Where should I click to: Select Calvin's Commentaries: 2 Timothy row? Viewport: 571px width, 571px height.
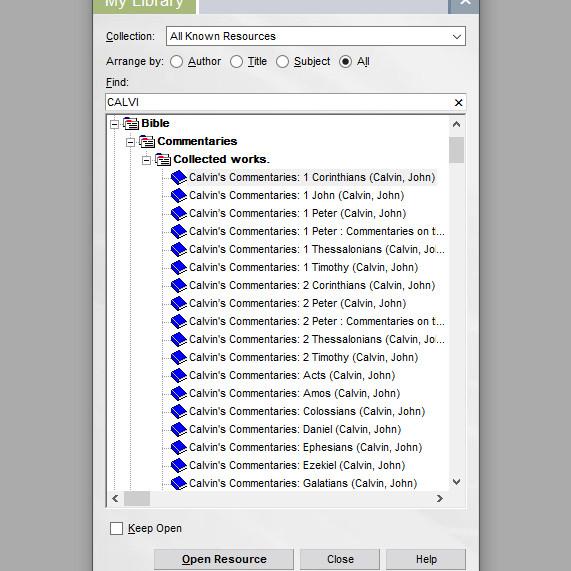[x=303, y=357]
